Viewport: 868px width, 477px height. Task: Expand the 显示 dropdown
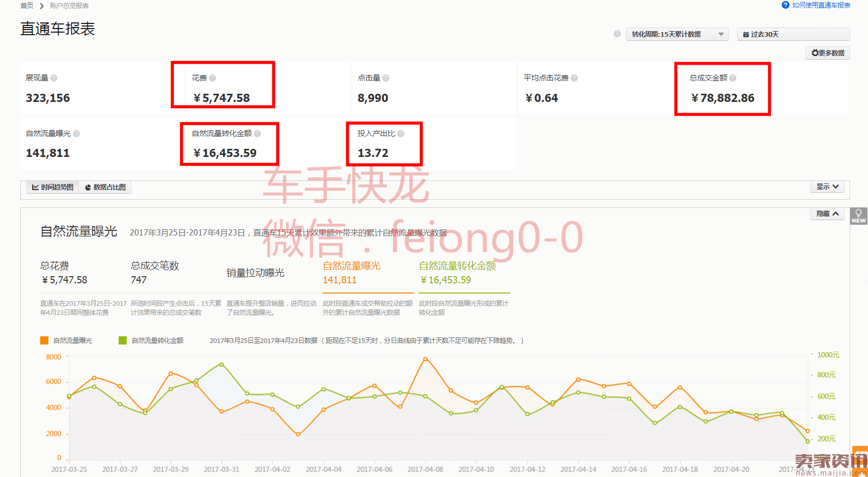827,187
